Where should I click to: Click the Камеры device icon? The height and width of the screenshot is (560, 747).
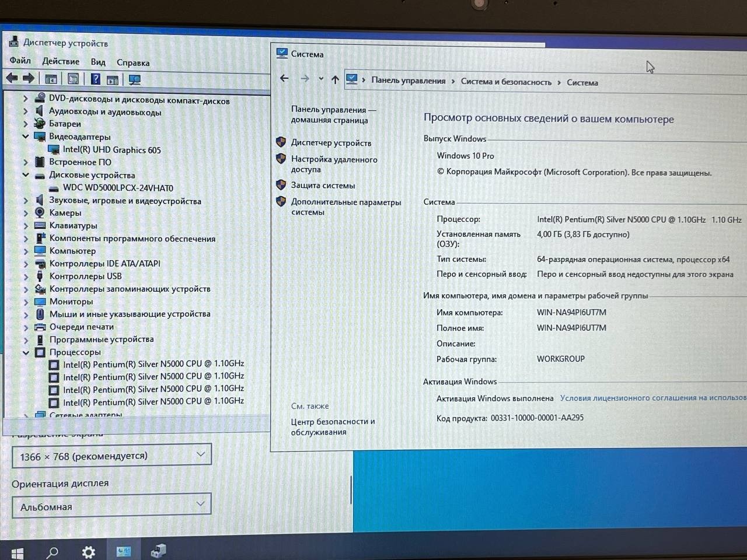coord(40,212)
